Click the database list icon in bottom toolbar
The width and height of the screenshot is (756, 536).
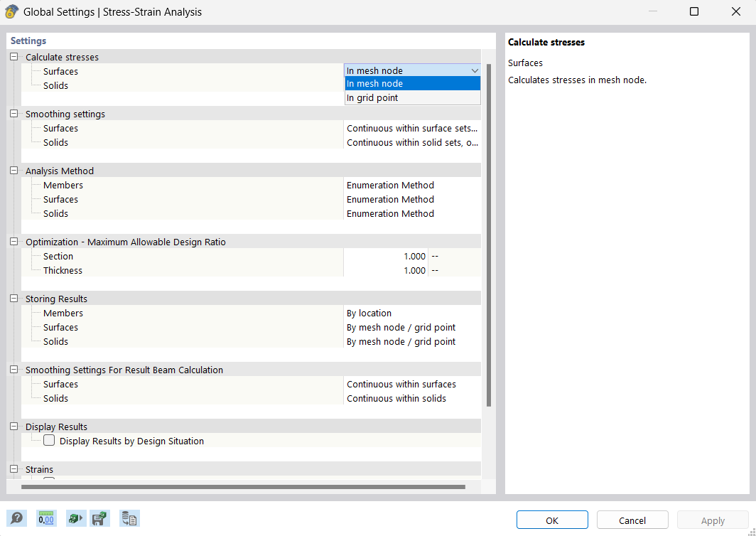[129, 518]
